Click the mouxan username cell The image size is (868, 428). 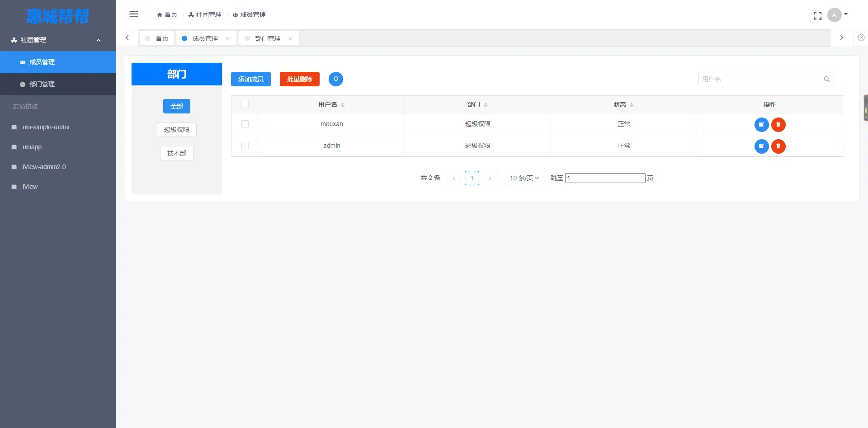[332, 124]
